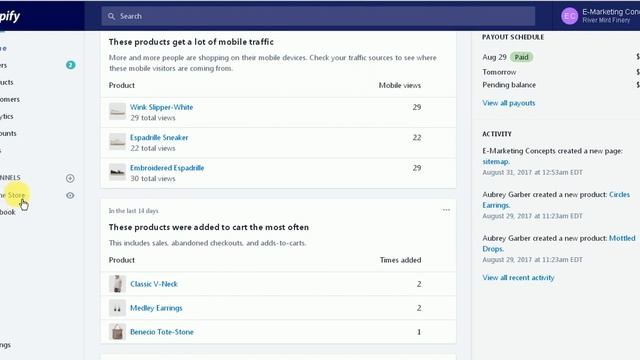Click the Medley Earrings thumbnail
This screenshot has width=640, height=360.
(117, 308)
